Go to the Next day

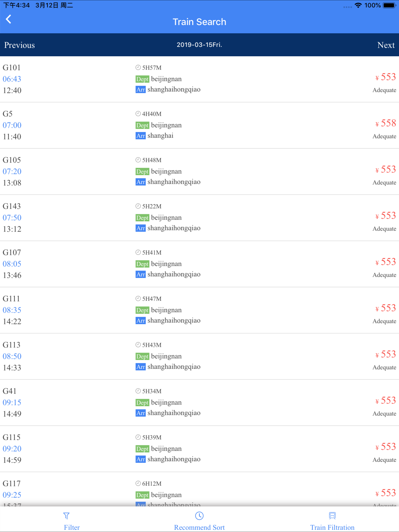(x=386, y=45)
